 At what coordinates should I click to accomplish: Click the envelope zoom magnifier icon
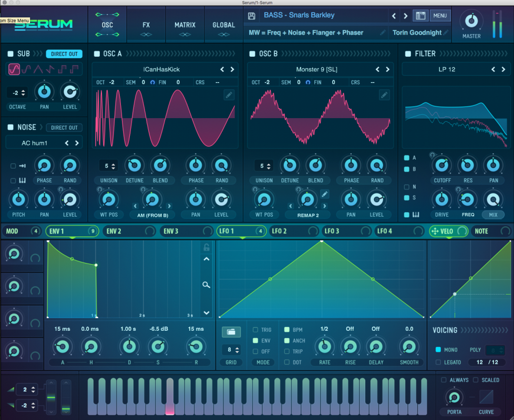206,285
